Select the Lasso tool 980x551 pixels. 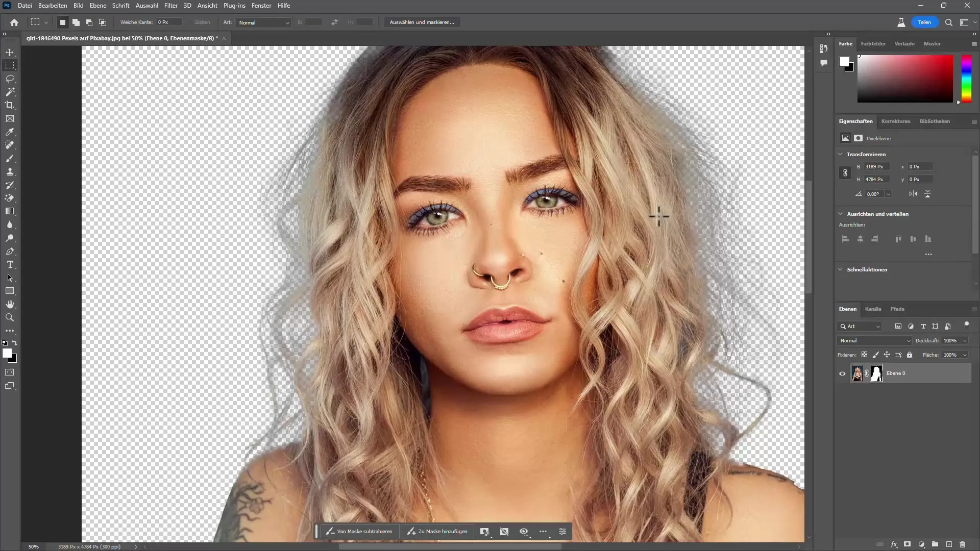coord(10,79)
